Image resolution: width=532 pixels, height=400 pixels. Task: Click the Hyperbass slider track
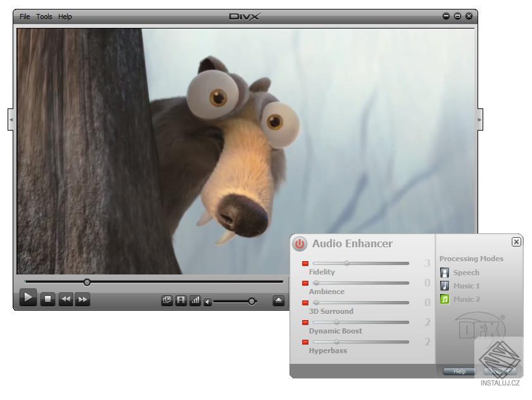[x=361, y=342]
